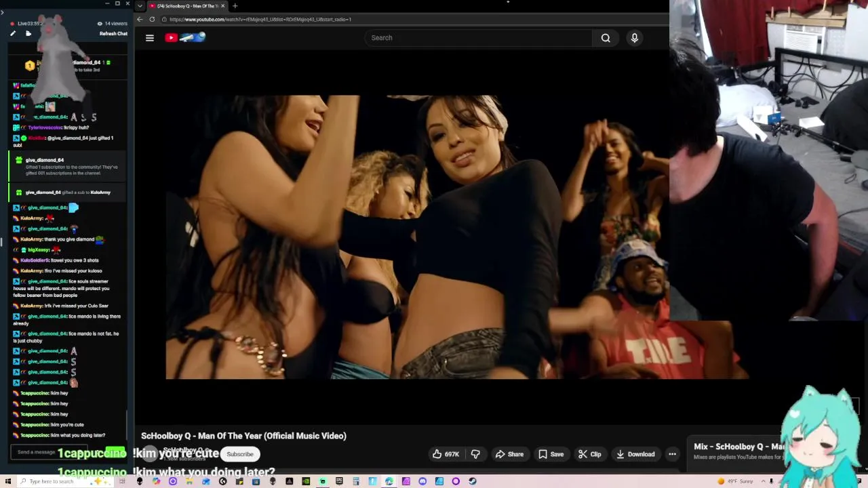Start voice search with the microphone icon
The width and height of the screenshot is (868, 488).
[635, 38]
